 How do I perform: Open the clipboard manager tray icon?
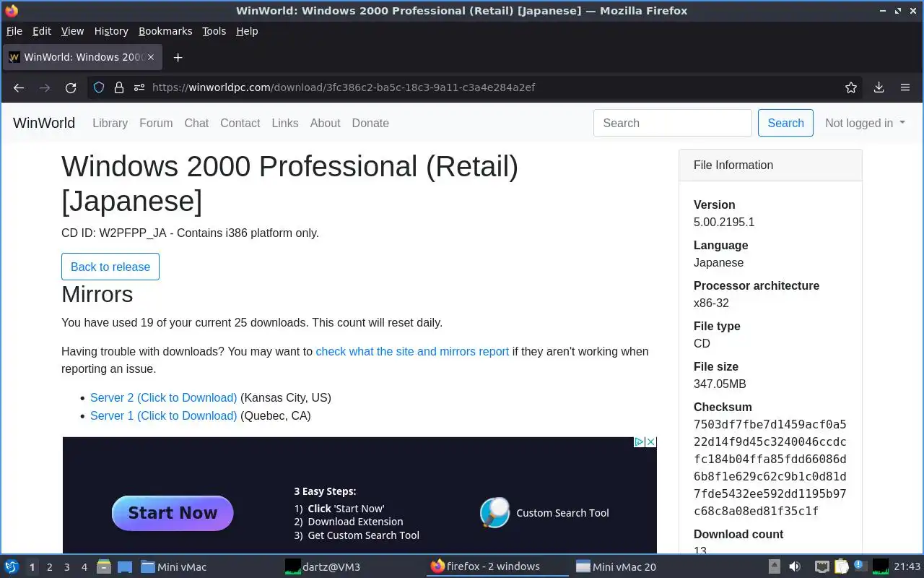pyautogui.click(x=841, y=566)
